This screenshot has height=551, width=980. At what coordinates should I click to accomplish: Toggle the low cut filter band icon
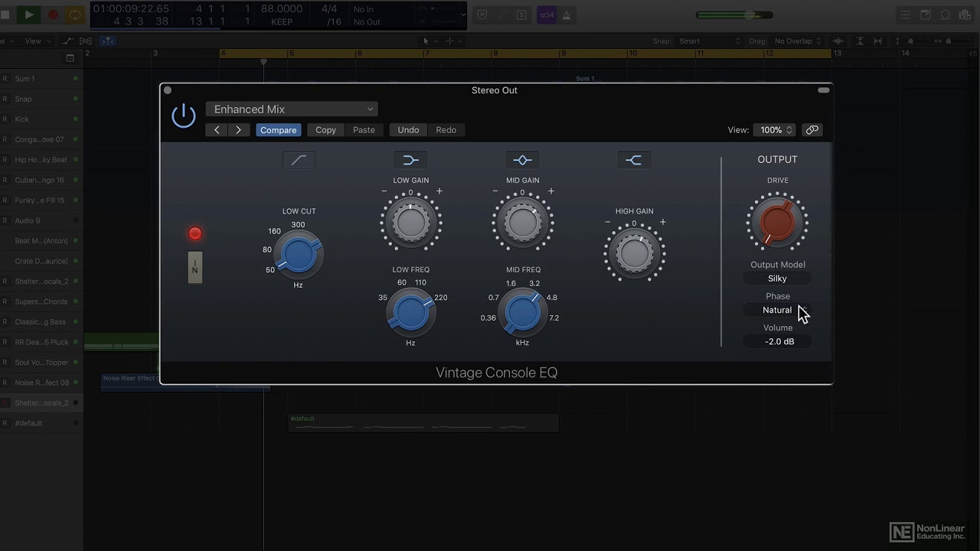(x=299, y=160)
